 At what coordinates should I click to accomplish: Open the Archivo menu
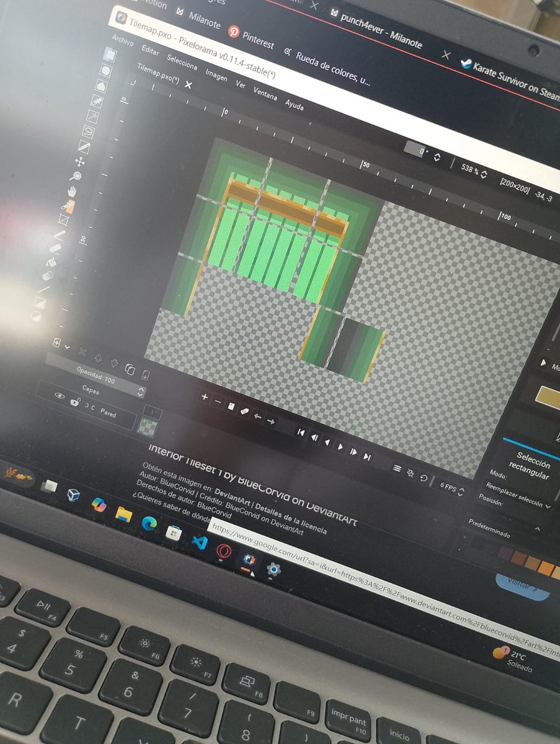click(x=122, y=40)
